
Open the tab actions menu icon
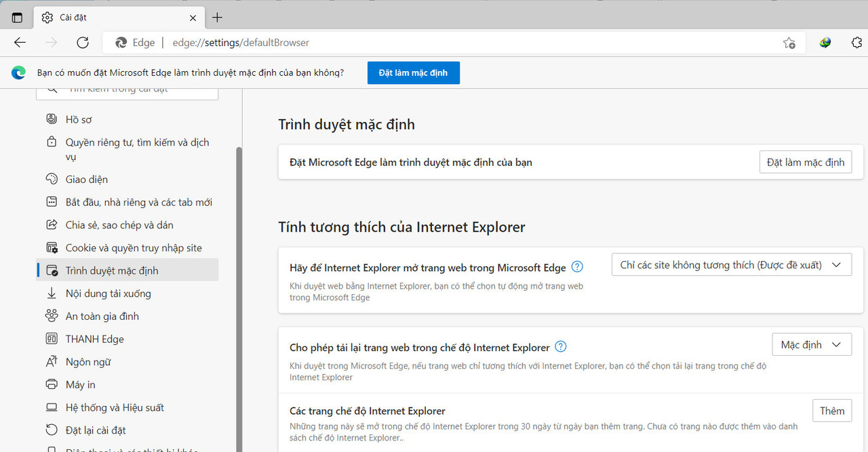point(17,18)
